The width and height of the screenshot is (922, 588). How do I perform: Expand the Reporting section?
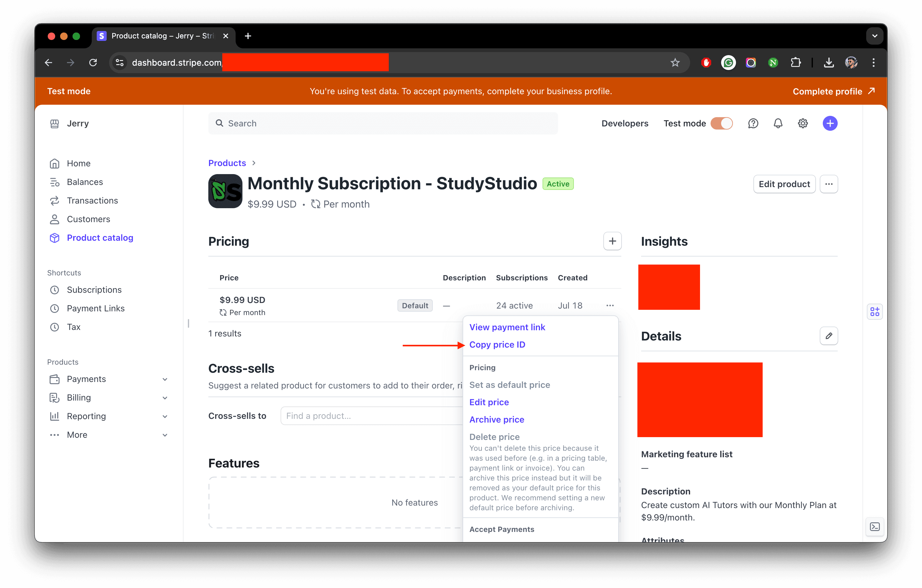tap(109, 416)
